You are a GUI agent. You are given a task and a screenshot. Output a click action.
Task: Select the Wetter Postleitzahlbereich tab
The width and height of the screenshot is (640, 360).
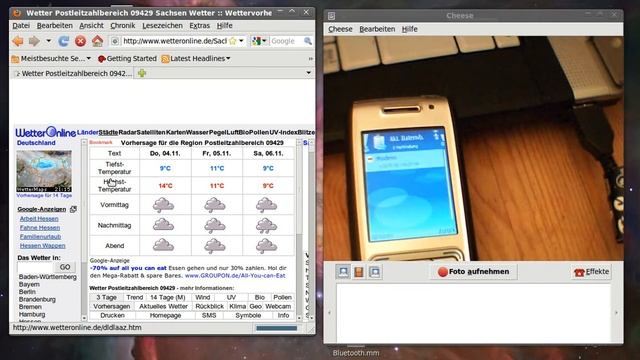click(x=73, y=73)
